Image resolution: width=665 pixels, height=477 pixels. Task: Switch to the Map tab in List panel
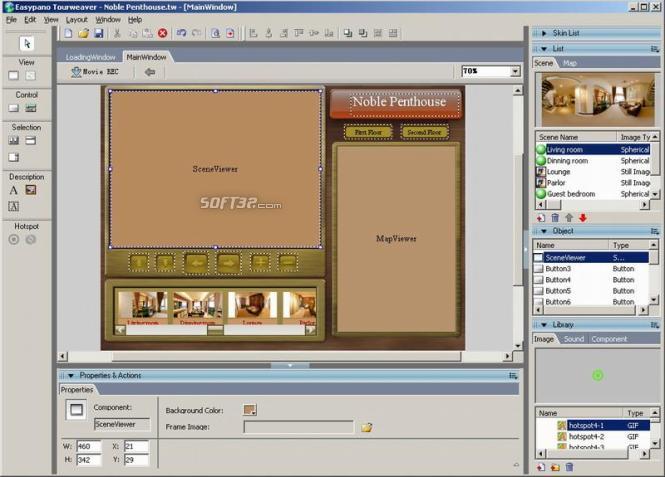570,63
